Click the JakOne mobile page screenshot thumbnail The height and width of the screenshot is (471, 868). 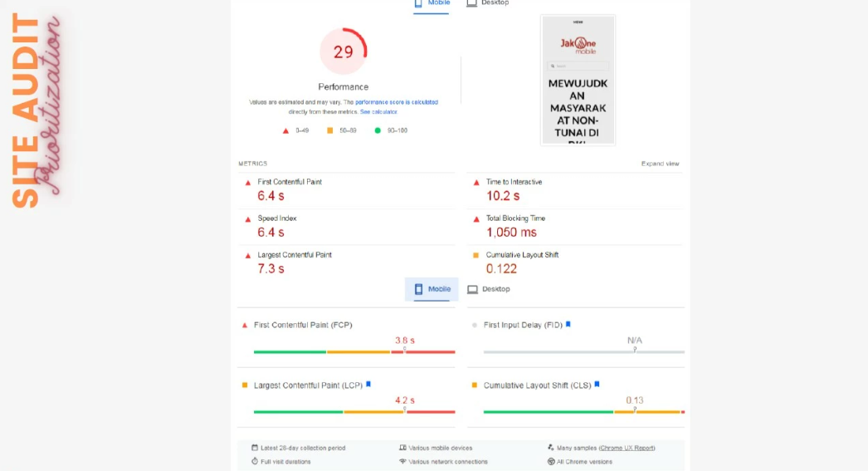pos(578,80)
